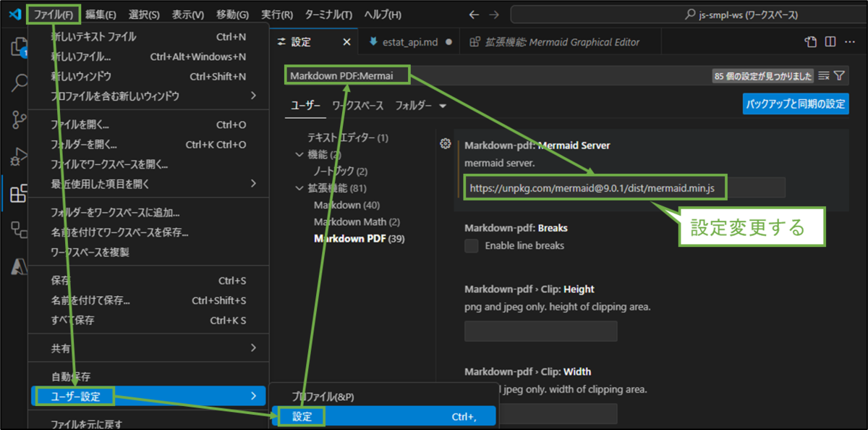Open the ファイル(F) menu

click(54, 14)
